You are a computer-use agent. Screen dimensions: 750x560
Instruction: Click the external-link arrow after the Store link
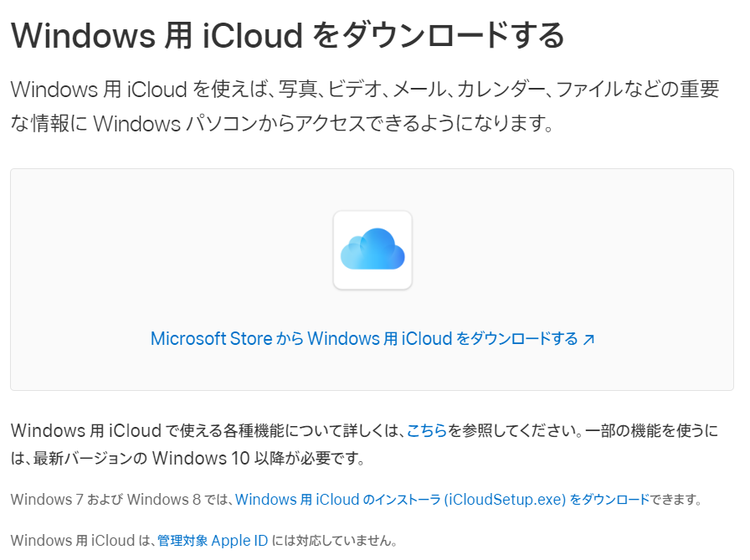point(590,338)
